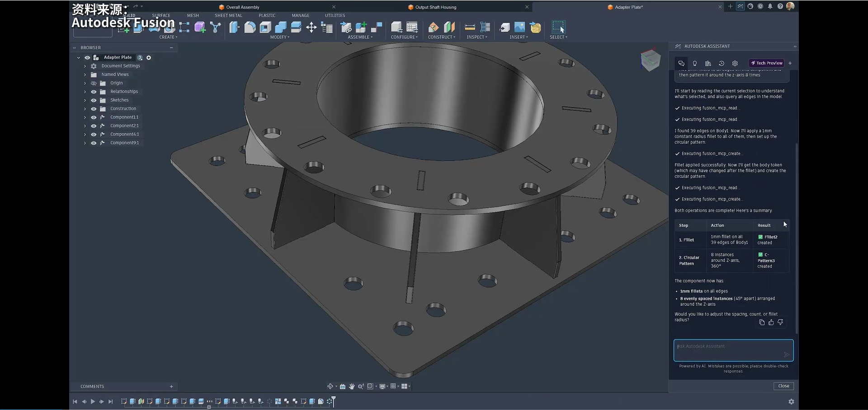868x410 pixels.
Task: Switch to the SURFACE tab
Action: [x=161, y=15]
